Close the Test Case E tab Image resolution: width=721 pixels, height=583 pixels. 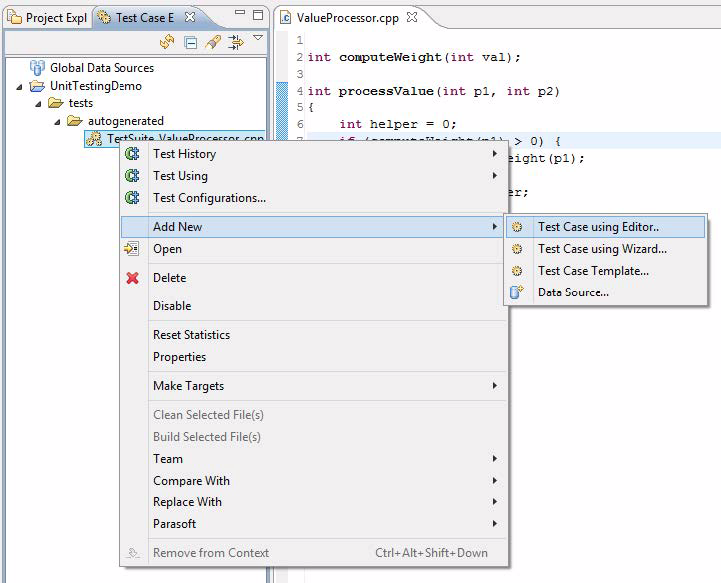[x=190, y=17]
